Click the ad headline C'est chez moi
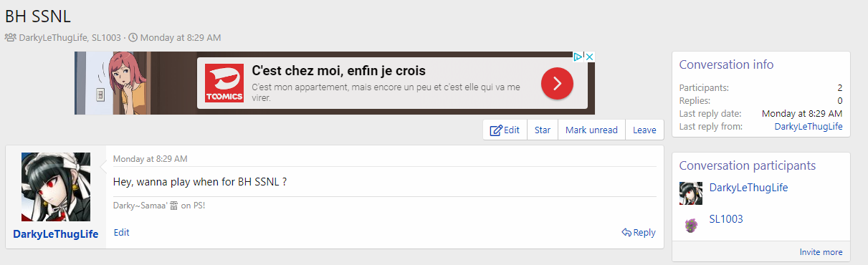Image resolution: width=868 pixels, height=265 pixels. point(339,71)
